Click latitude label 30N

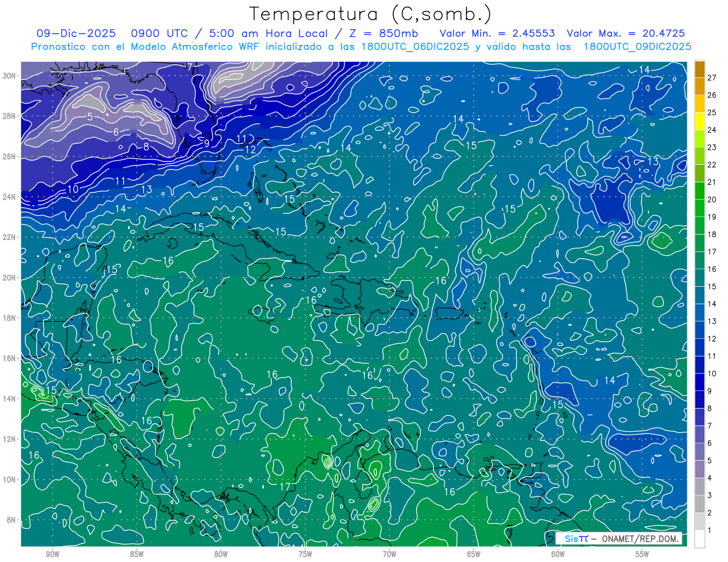click(x=10, y=76)
